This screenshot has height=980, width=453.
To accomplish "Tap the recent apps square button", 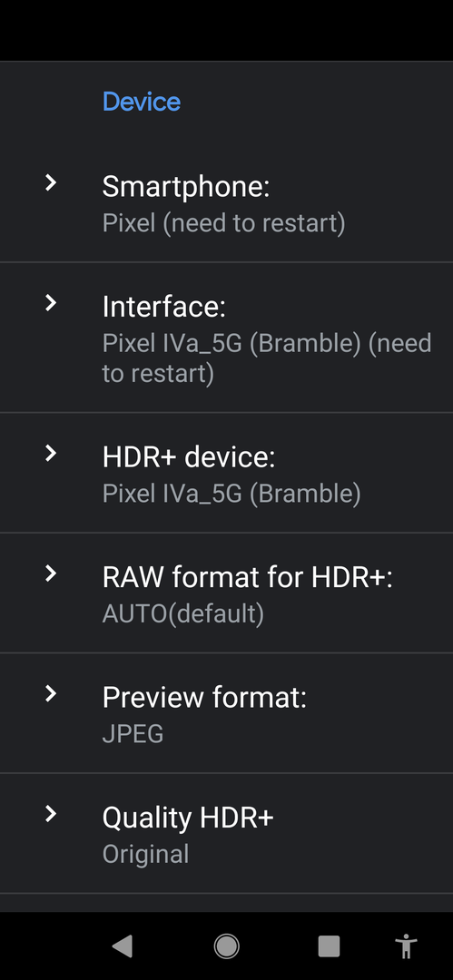I will tap(330, 946).
